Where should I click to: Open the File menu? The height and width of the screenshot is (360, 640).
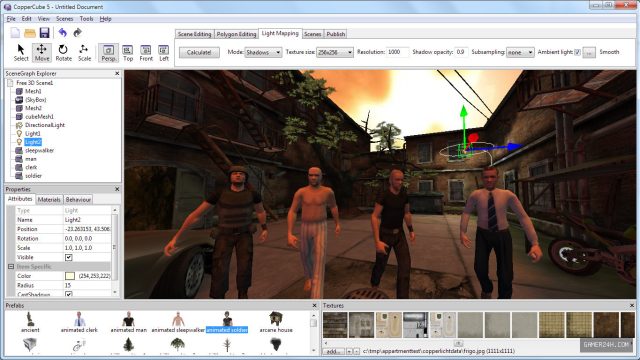coord(11,19)
